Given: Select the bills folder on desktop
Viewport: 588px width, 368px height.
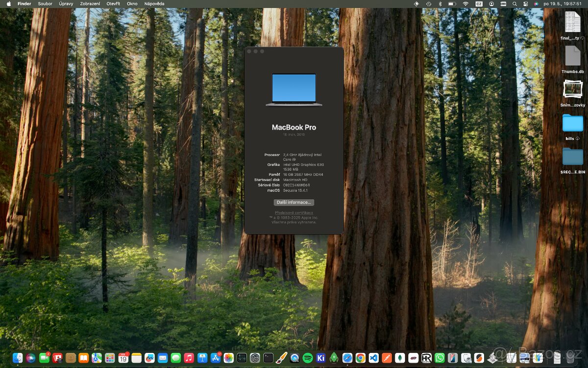Looking at the screenshot, I should [573, 127].
